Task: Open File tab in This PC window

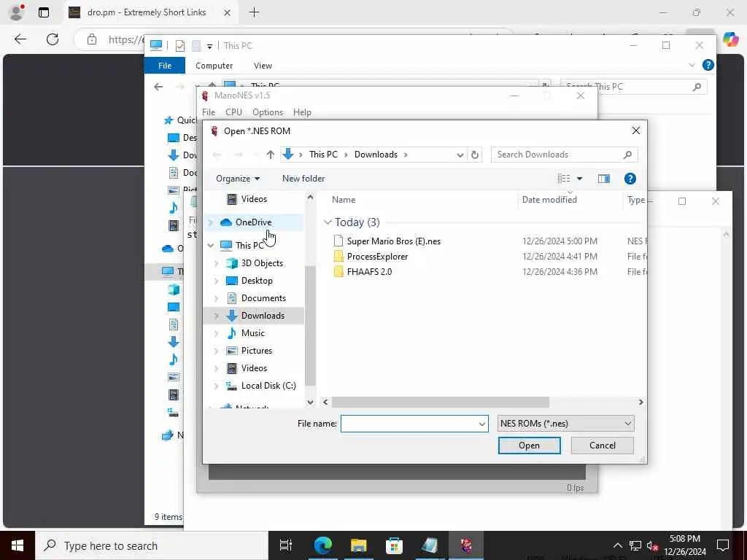Action: click(165, 66)
